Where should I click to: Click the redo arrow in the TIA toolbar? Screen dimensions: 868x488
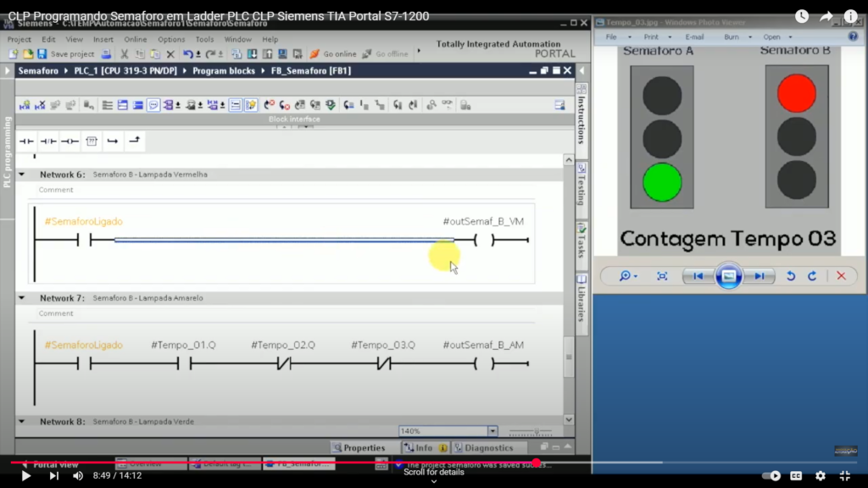click(210, 54)
